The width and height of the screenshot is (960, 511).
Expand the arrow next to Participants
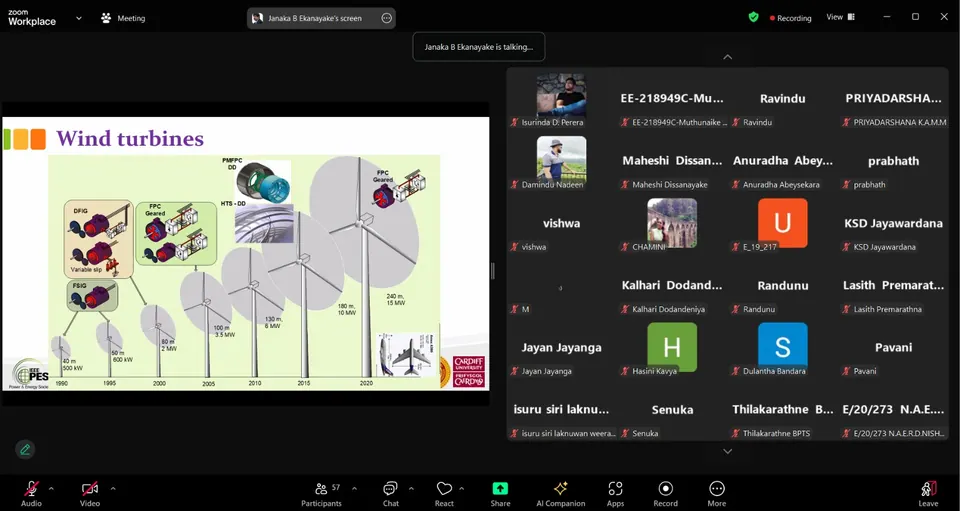[354, 488]
